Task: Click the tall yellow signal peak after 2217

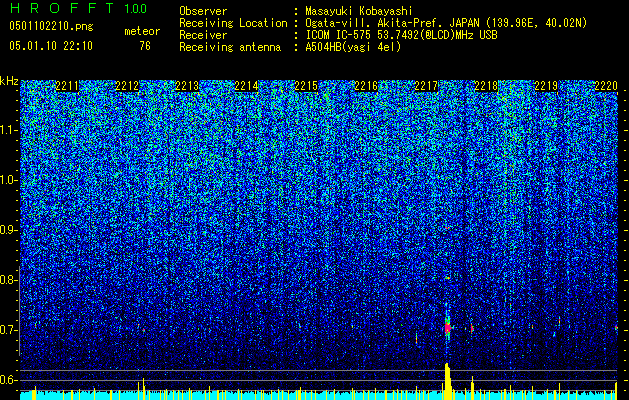Action: point(448,381)
